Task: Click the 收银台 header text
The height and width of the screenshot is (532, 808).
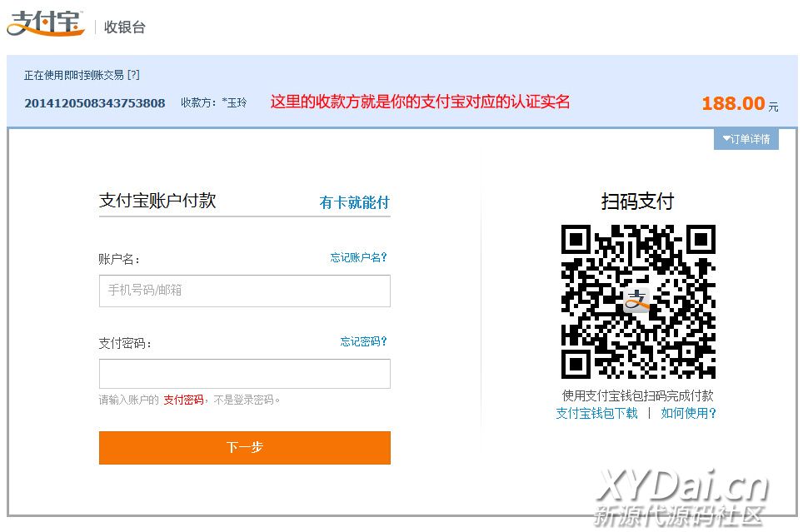Action: click(x=125, y=27)
